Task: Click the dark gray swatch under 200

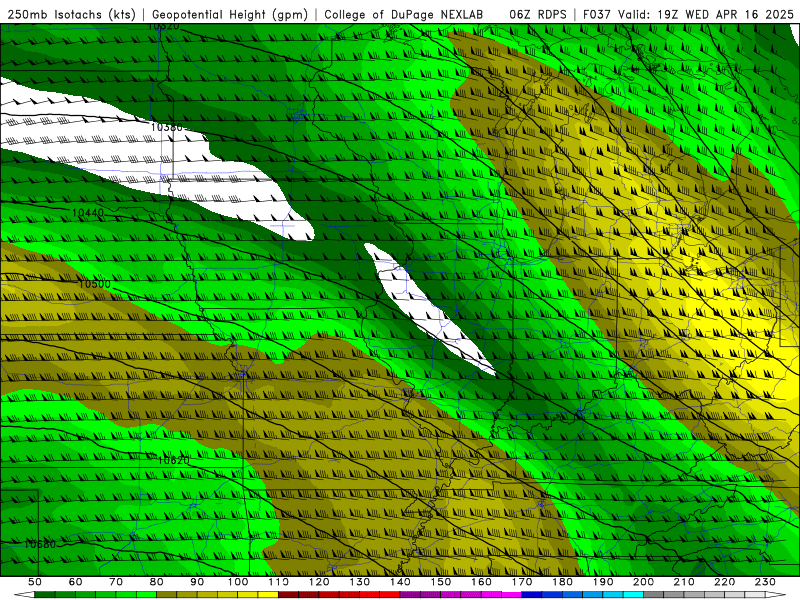Action: pyautogui.click(x=654, y=594)
